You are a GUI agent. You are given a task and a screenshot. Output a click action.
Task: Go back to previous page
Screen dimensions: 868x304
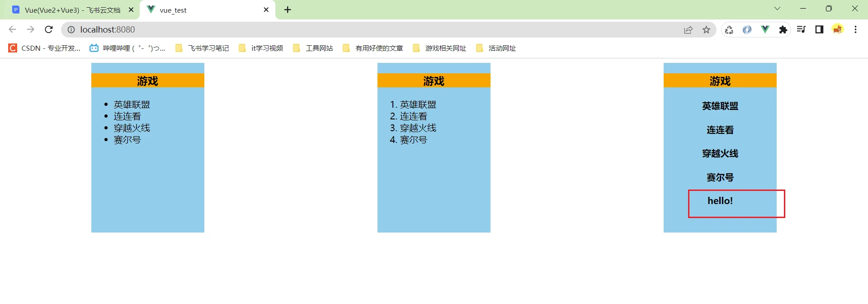[12, 30]
